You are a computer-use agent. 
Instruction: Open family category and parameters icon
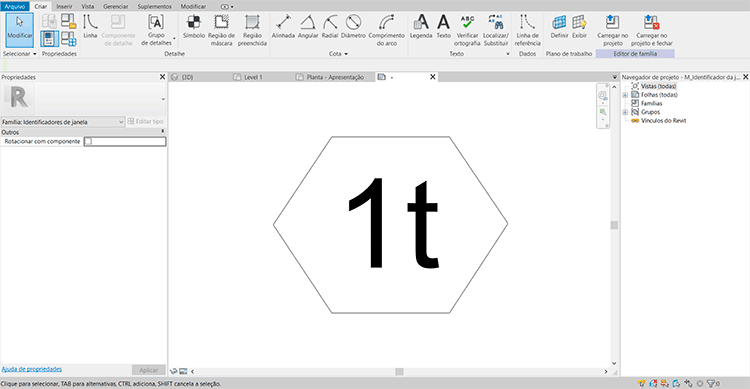coord(68,21)
